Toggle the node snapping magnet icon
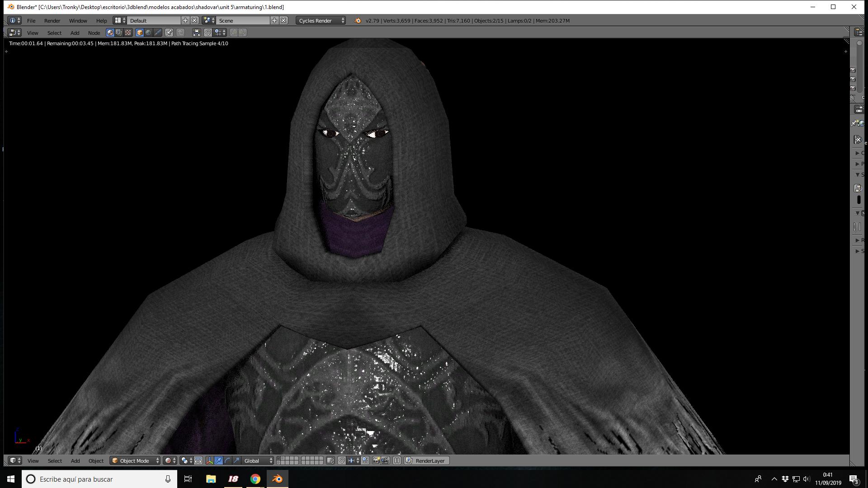The image size is (868, 488). (208, 33)
